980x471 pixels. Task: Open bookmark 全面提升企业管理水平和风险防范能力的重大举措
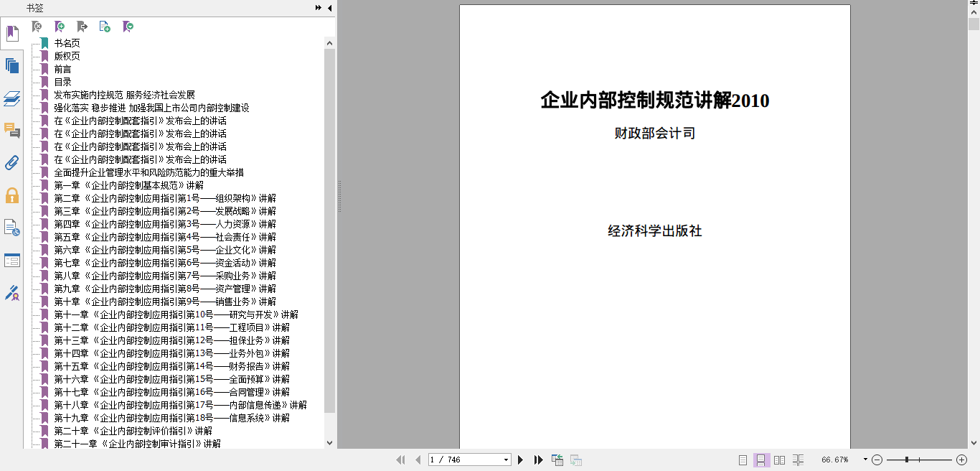point(149,172)
